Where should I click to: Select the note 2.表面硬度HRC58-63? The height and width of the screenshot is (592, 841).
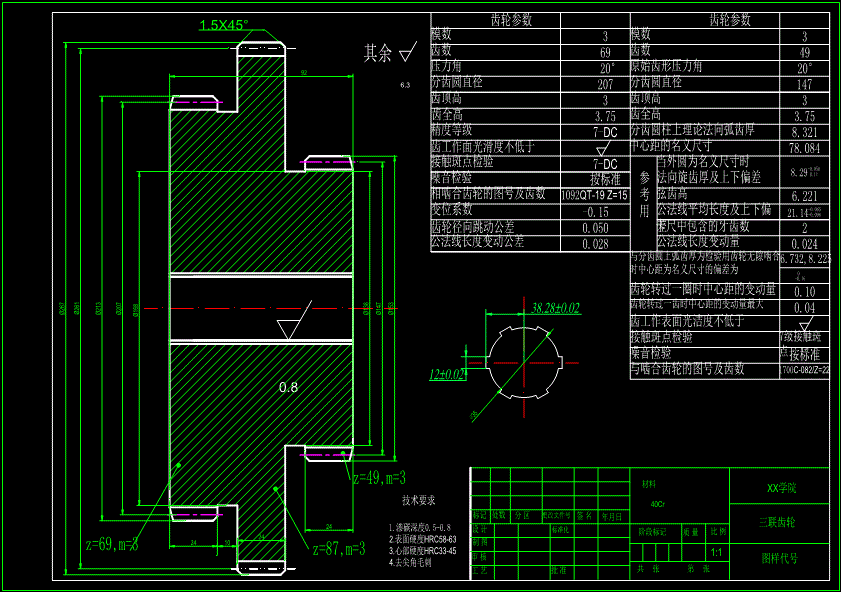pos(423,539)
